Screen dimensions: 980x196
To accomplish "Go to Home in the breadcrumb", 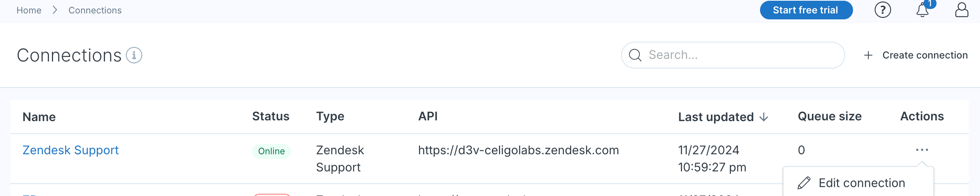I will (29, 10).
